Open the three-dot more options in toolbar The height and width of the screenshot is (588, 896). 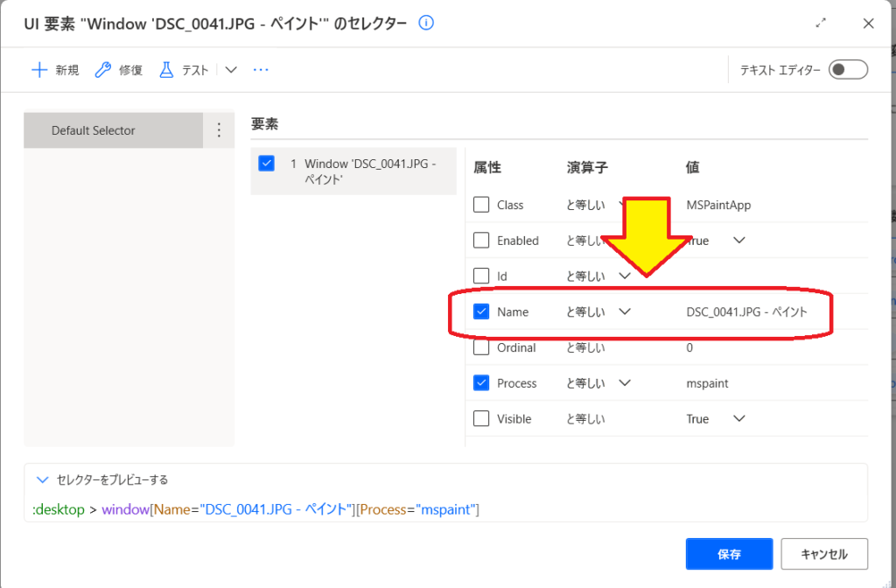[261, 70]
